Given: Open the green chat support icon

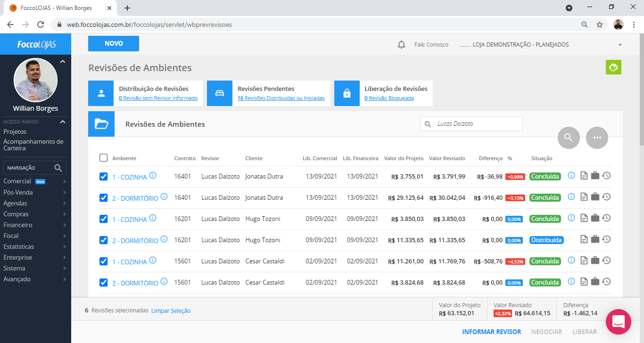Looking at the screenshot, I should click(613, 67).
